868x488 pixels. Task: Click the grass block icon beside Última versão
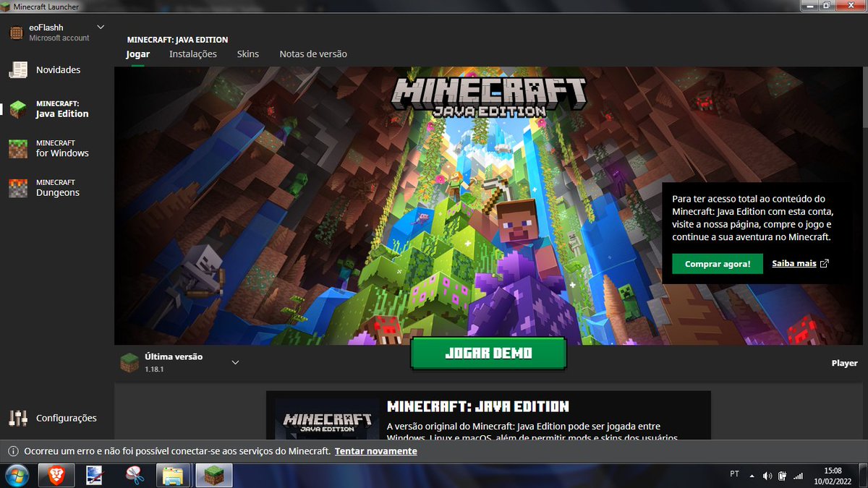pyautogui.click(x=129, y=362)
